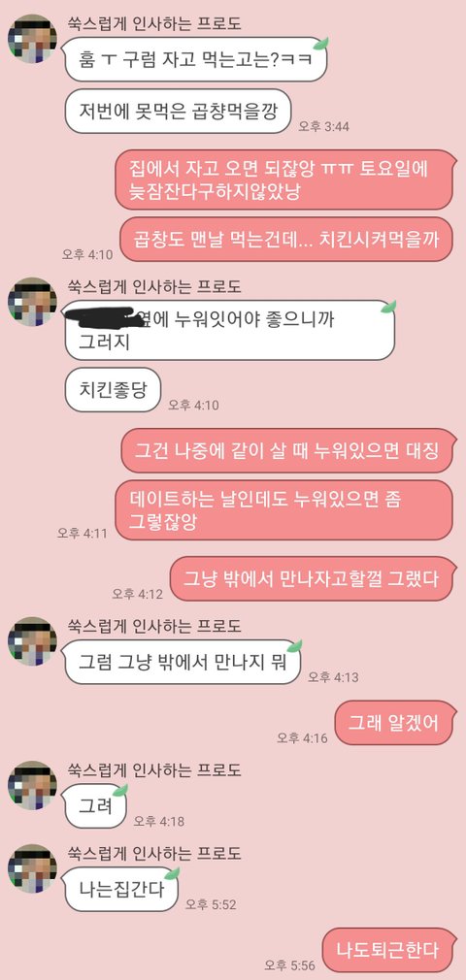This screenshot has width=466, height=980.
Task: Tap the leaf icon on '나는집간다' bubble
Action: click(x=172, y=873)
